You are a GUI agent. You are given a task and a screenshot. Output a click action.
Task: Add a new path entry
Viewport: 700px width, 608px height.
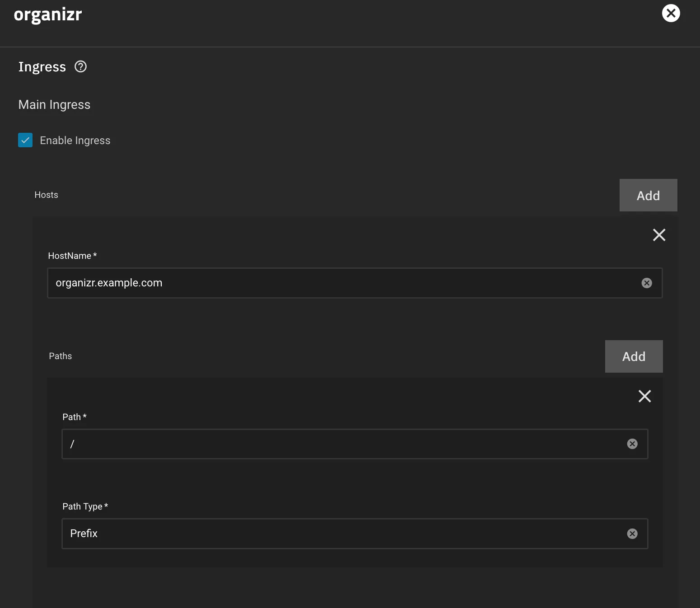click(633, 356)
